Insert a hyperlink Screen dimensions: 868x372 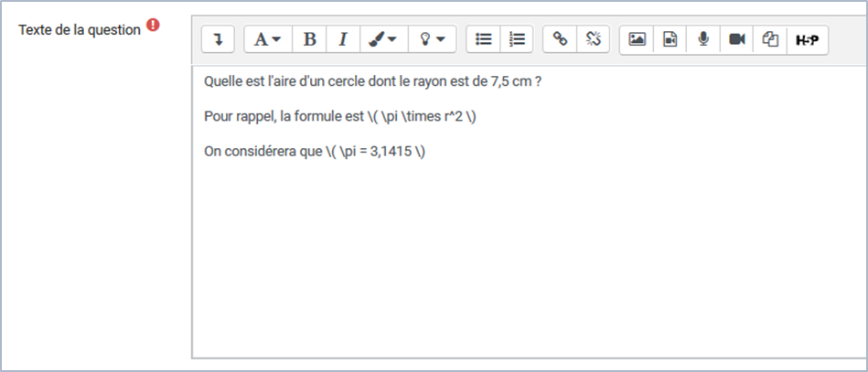pyautogui.click(x=560, y=39)
